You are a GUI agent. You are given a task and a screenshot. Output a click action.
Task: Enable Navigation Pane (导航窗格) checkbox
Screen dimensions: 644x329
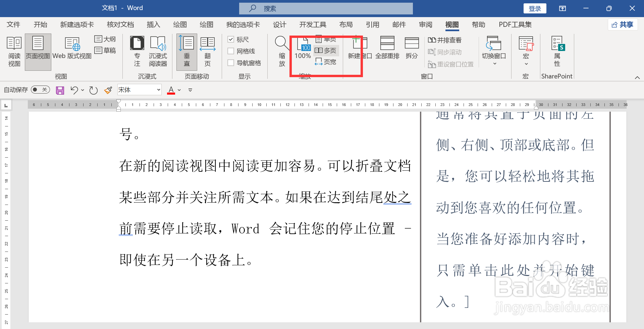(x=231, y=63)
